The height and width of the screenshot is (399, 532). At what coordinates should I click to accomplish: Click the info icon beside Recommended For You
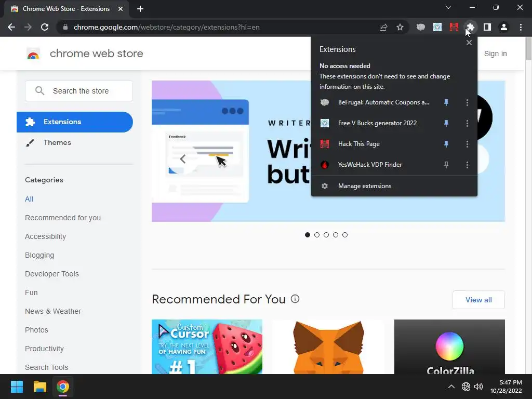[x=295, y=299]
